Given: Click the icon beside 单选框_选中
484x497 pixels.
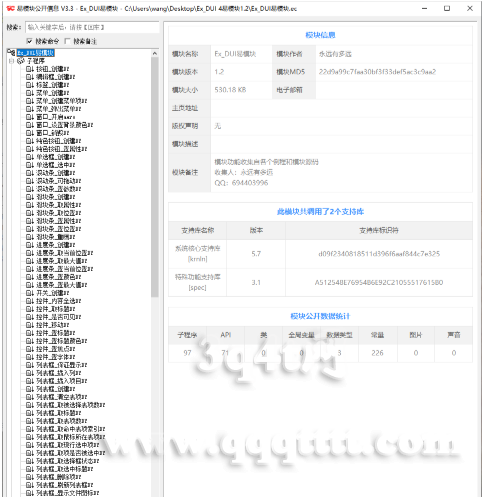Looking at the screenshot, I should coord(30,165).
